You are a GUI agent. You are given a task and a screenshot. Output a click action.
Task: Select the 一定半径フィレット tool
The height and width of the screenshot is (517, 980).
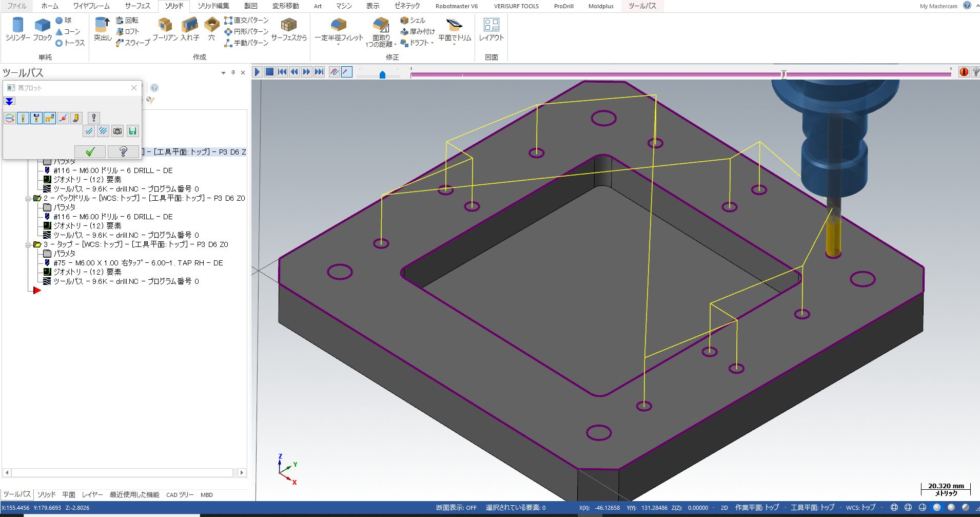[339, 30]
